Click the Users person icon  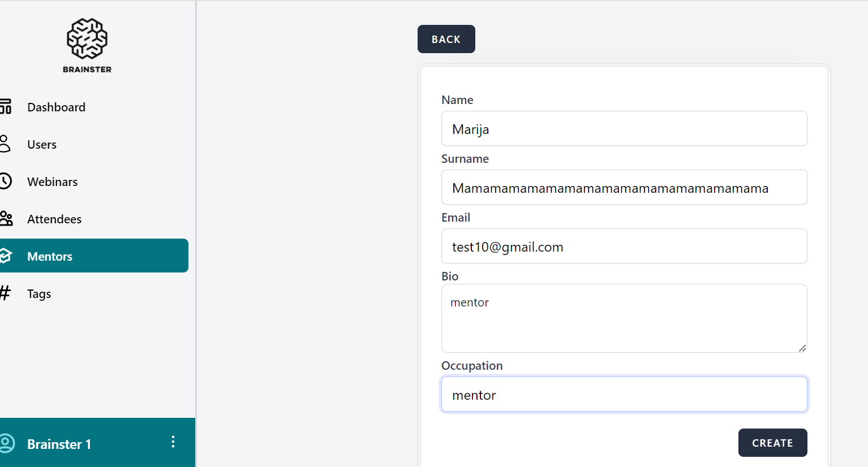coord(5,144)
